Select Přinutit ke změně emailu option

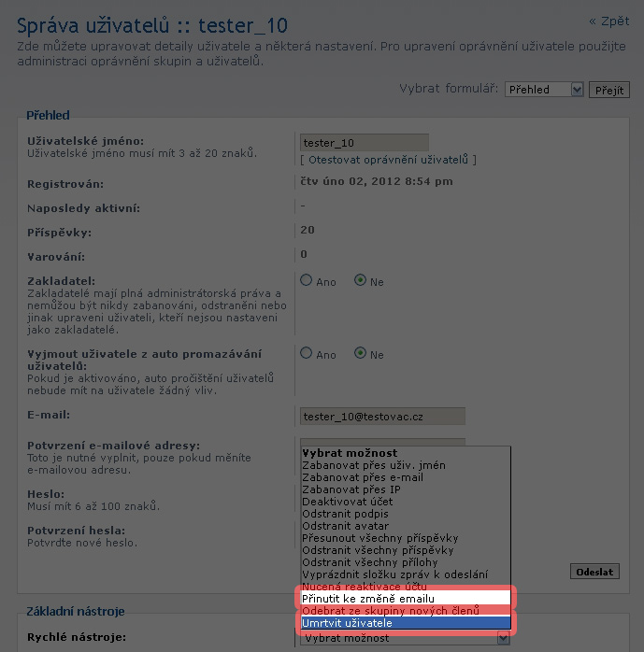tap(406, 599)
